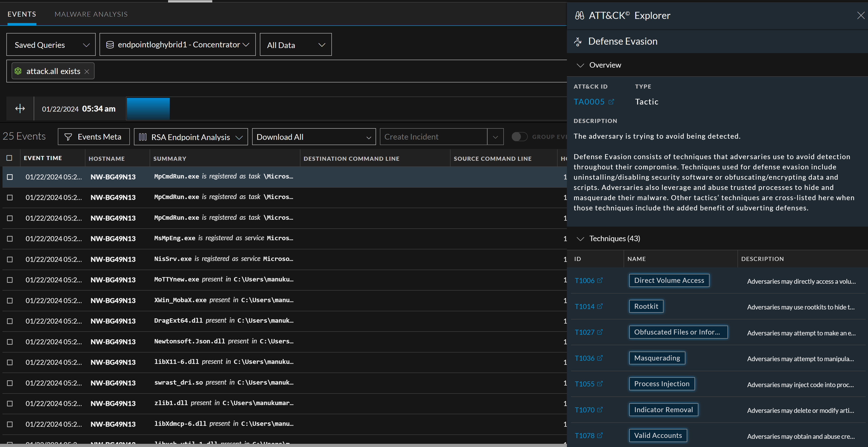
Task: Select the MsMpEng.exe event row checkbox
Action: pos(10,238)
